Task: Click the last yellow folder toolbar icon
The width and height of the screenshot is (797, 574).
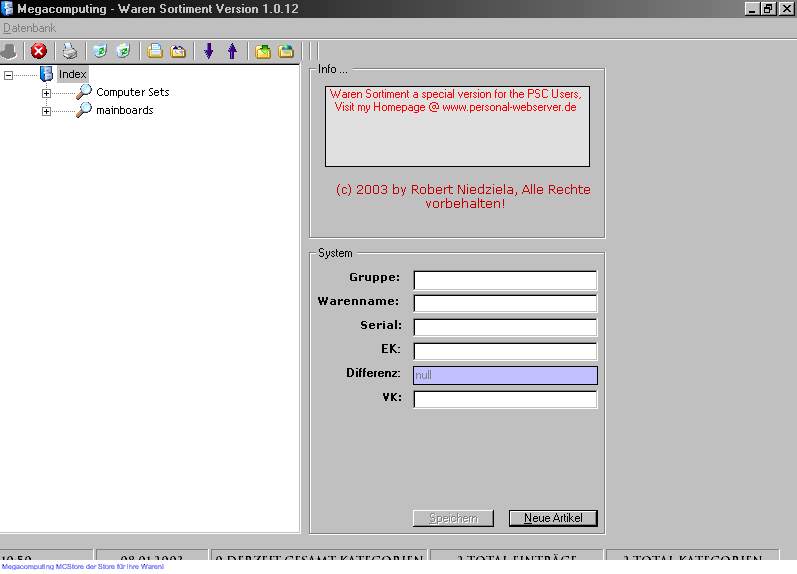Action: (286, 51)
